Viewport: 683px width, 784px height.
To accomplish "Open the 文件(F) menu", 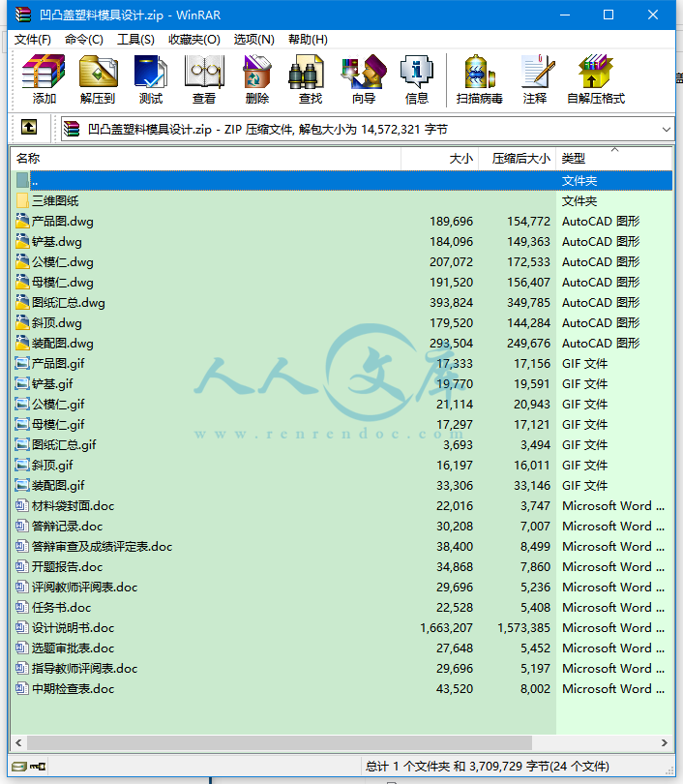I will click(33, 40).
